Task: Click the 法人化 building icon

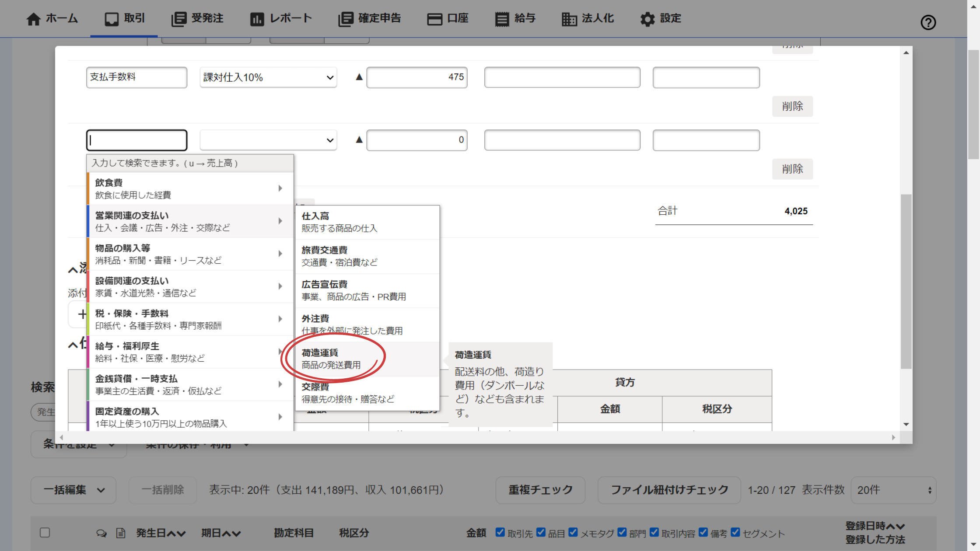Action: 569,19
